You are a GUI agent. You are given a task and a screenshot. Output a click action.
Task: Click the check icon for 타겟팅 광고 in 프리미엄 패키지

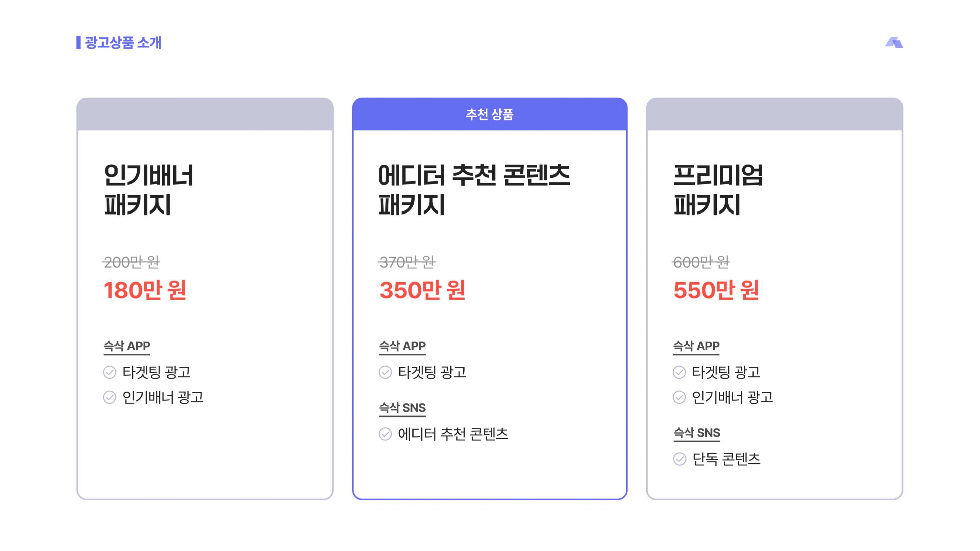(679, 372)
